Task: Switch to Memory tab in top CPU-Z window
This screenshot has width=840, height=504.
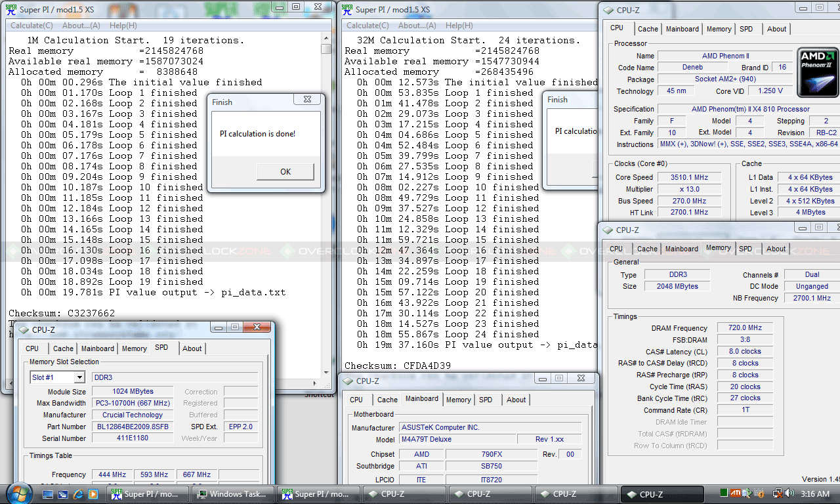Action: [719, 29]
